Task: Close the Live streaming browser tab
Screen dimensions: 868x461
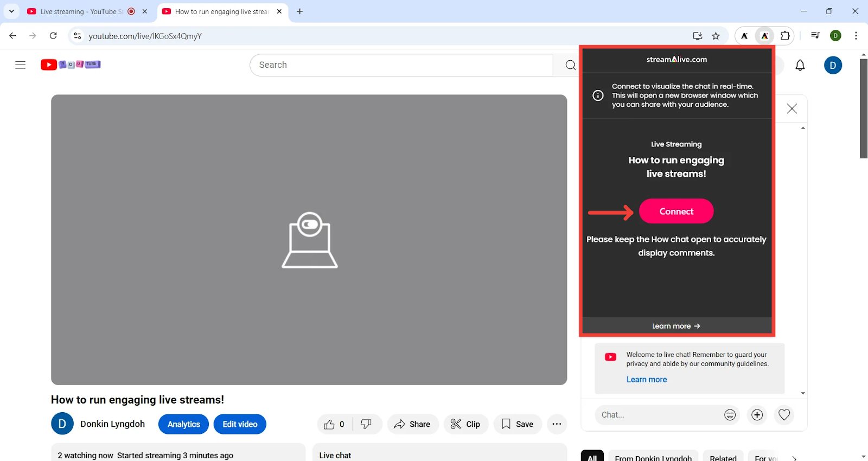Action: click(x=145, y=11)
